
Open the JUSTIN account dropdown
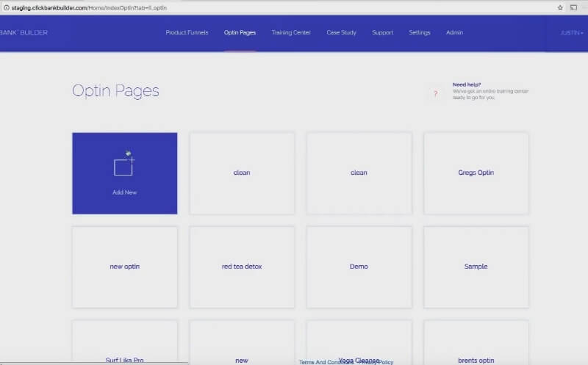point(572,33)
